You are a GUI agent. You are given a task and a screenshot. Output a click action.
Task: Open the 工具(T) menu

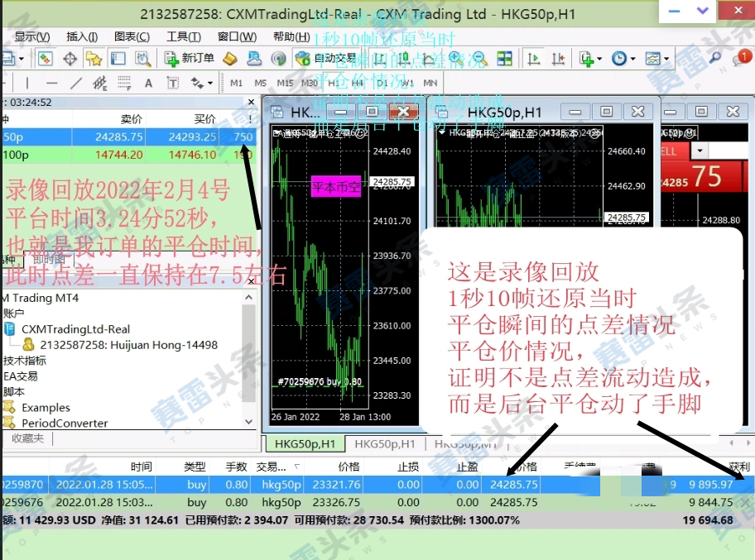point(184,36)
